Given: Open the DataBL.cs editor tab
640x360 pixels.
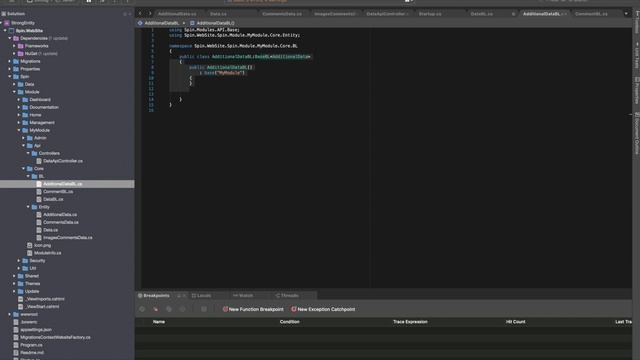Looking at the screenshot, I should (x=482, y=14).
